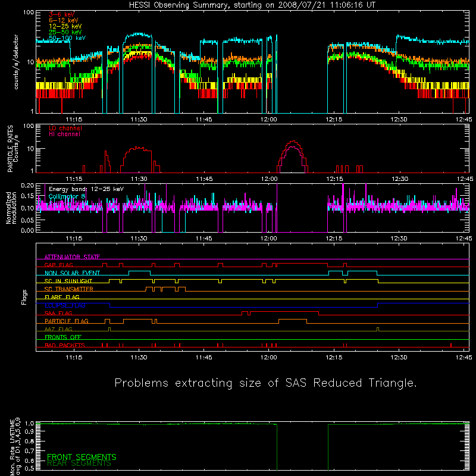Click 11:30 time label under Flags plot
Screen dimensions: 476x476
(139, 358)
